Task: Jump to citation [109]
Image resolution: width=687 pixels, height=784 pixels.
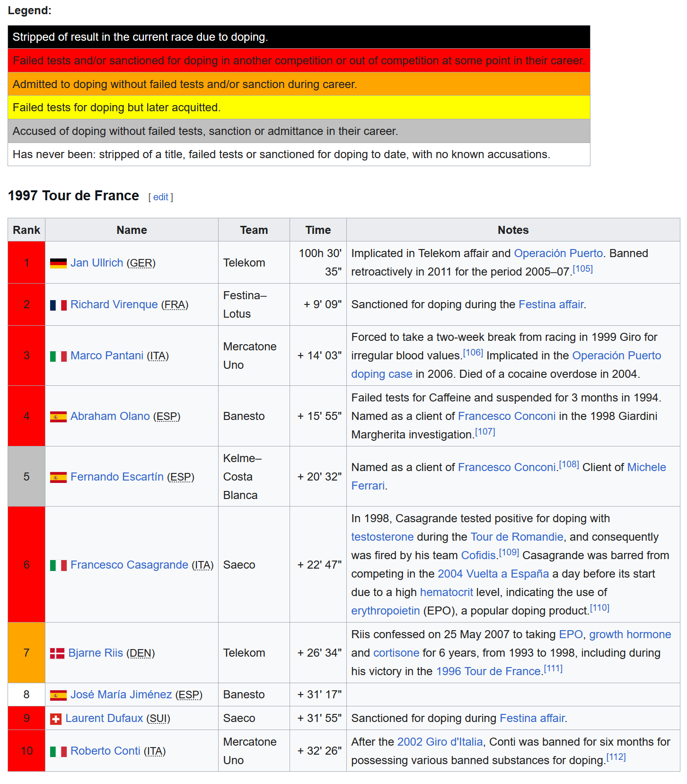Action: [509, 552]
